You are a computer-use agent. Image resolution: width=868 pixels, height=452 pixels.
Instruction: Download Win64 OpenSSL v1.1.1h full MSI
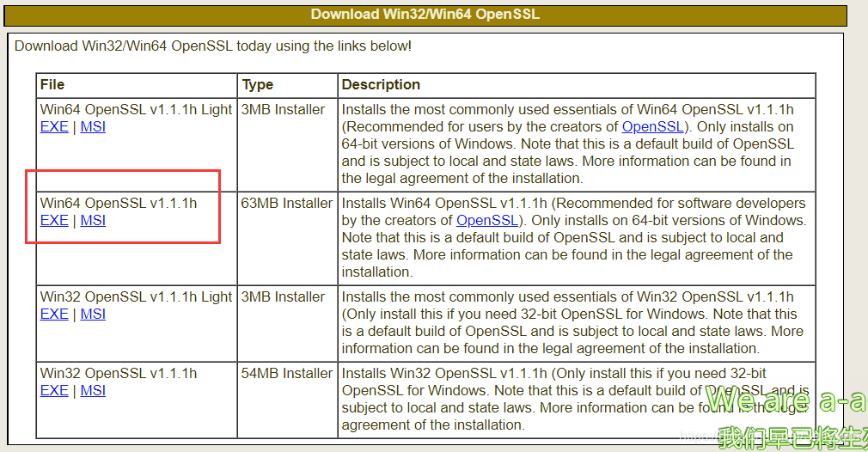click(93, 220)
